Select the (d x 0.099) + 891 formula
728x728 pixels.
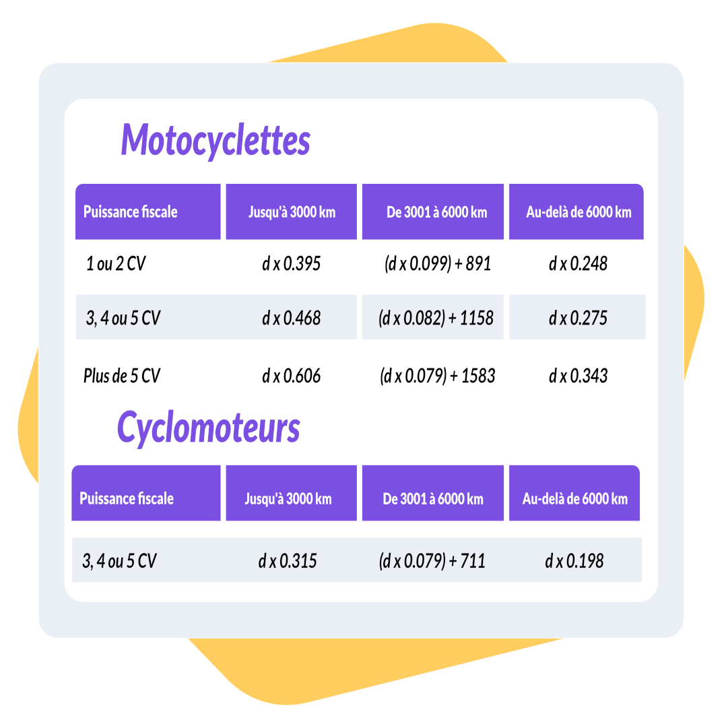coord(438,264)
